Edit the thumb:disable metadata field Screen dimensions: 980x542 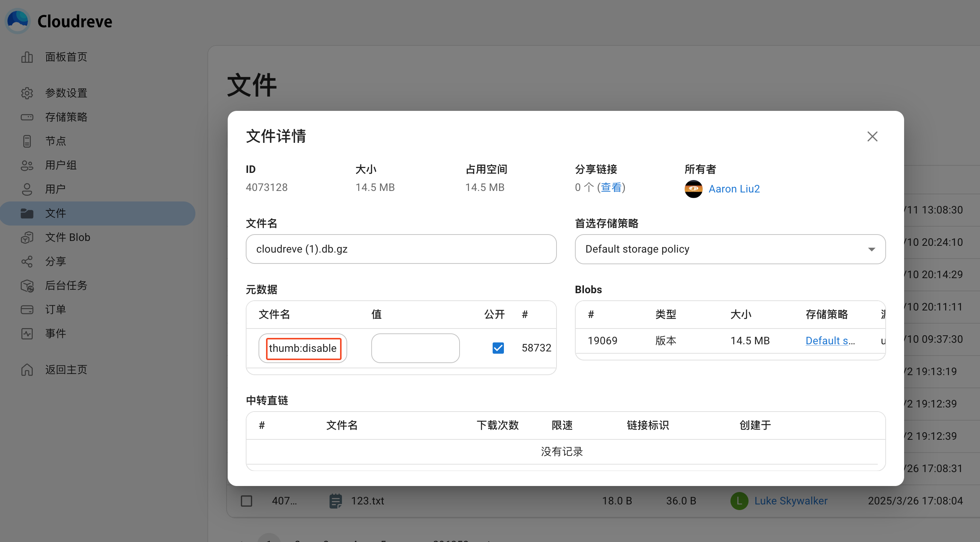click(x=302, y=348)
